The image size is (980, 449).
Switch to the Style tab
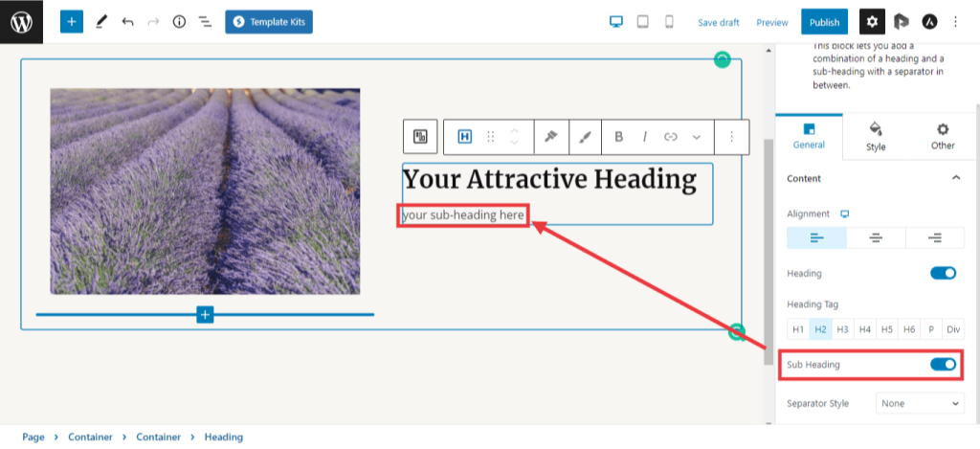[x=876, y=137]
